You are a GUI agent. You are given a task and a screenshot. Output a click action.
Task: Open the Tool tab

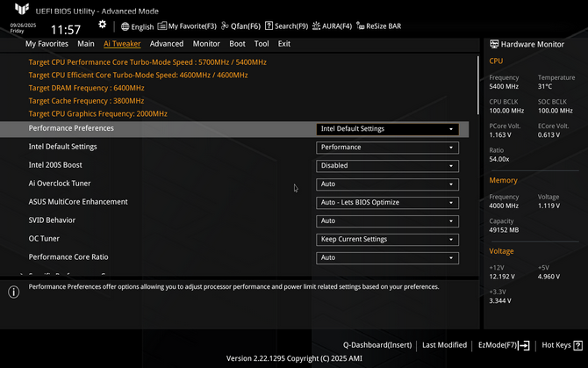262,44
